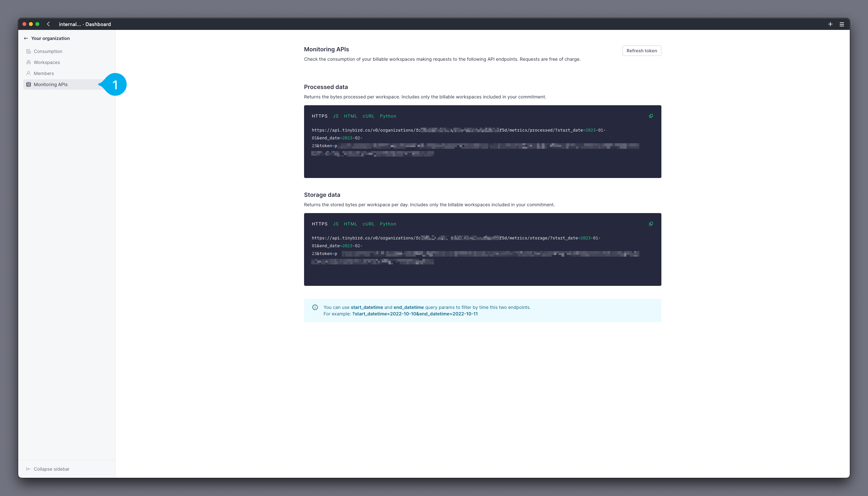
Task: Select cURL tab in Processed data block
Action: tap(368, 116)
